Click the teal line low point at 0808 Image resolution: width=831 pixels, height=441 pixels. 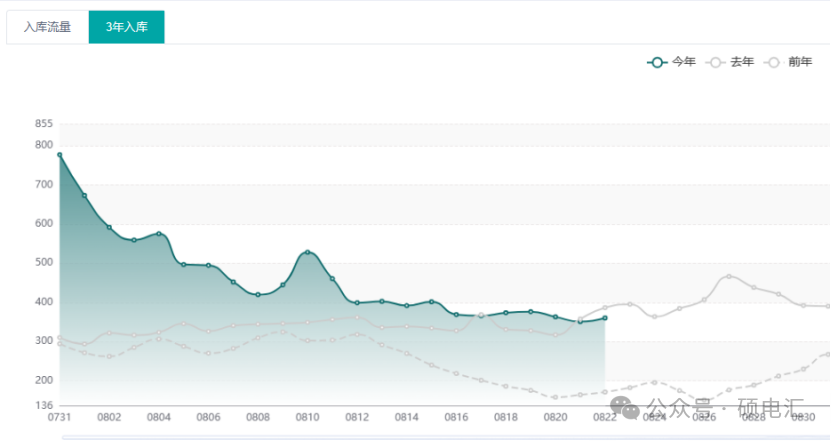coord(258,295)
